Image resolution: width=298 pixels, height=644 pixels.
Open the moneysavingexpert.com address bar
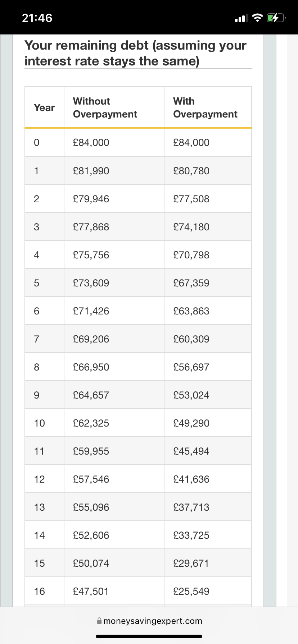pyautogui.click(x=153, y=621)
